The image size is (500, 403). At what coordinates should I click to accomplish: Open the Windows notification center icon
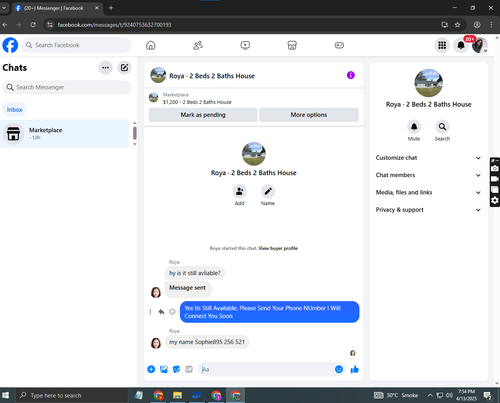coord(488,396)
